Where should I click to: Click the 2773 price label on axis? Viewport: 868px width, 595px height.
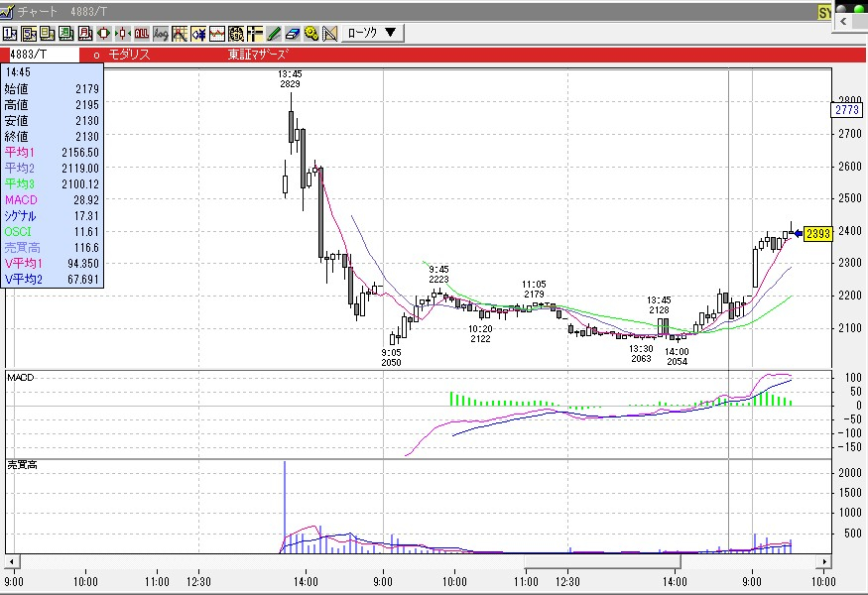click(x=847, y=110)
